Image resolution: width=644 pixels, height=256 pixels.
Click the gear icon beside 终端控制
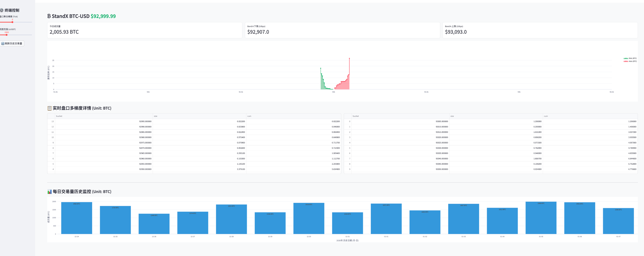(x=2, y=10)
